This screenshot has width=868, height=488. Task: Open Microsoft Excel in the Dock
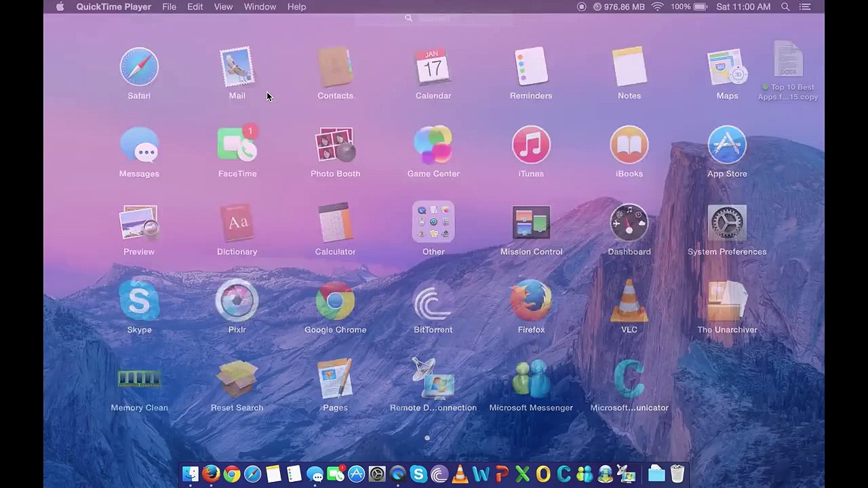522,474
